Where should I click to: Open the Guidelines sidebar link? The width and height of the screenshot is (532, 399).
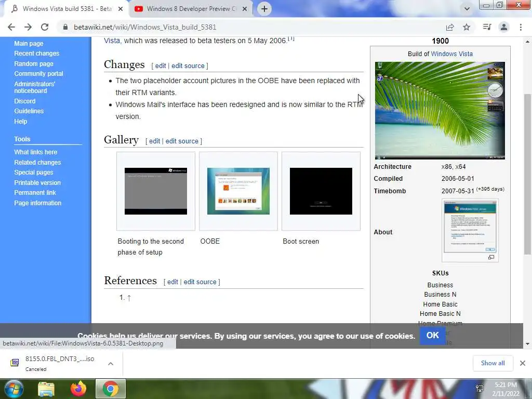click(29, 111)
